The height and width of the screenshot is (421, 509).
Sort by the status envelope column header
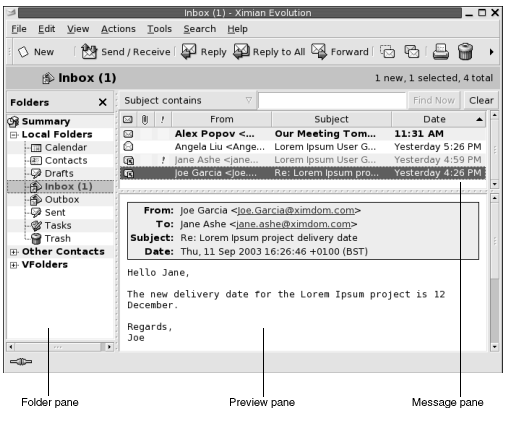[x=128, y=119]
